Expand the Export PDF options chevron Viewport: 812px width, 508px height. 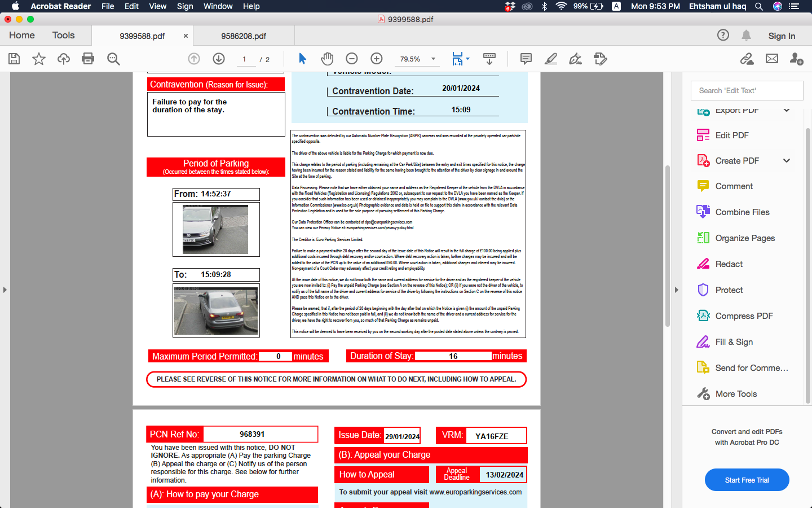tap(787, 110)
